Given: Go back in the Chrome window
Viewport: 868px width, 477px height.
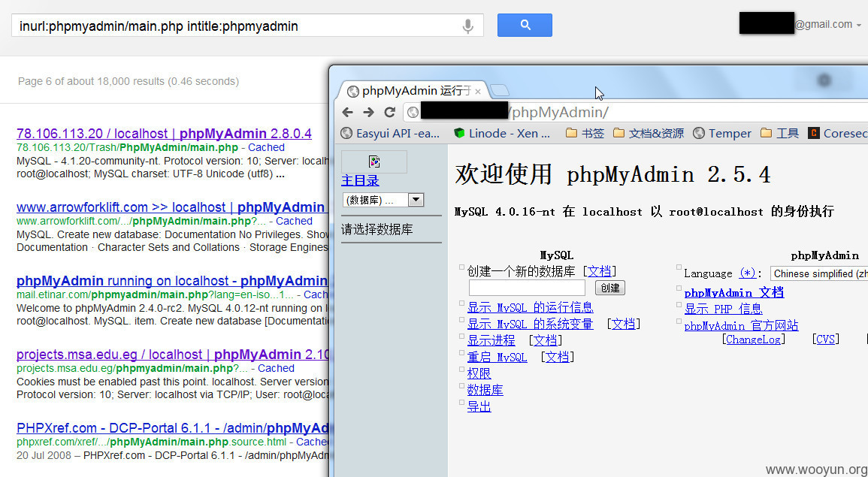Looking at the screenshot, I should click(348, 113).
